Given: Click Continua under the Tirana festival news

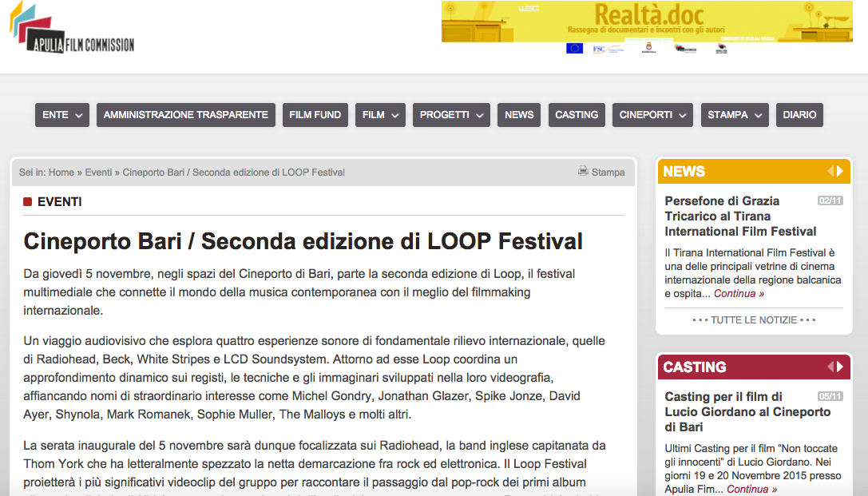Looking at the screenshot, I should (x=739, y=293).
